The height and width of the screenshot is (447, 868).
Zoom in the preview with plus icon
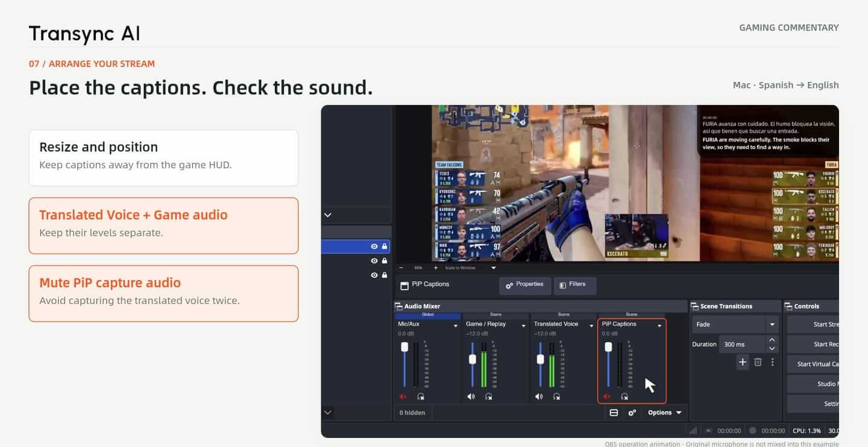[x=435, y=267]
